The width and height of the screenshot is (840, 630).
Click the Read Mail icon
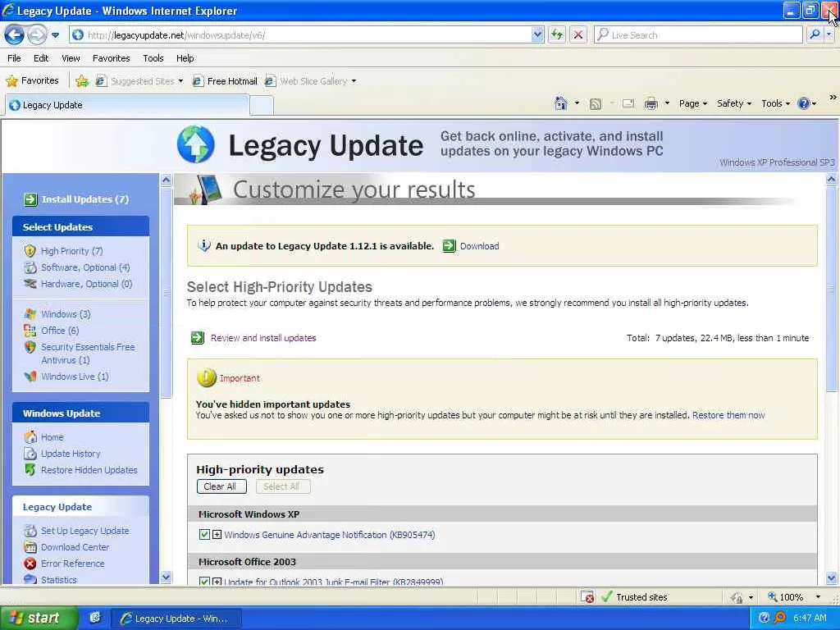[x=628, y=103]
